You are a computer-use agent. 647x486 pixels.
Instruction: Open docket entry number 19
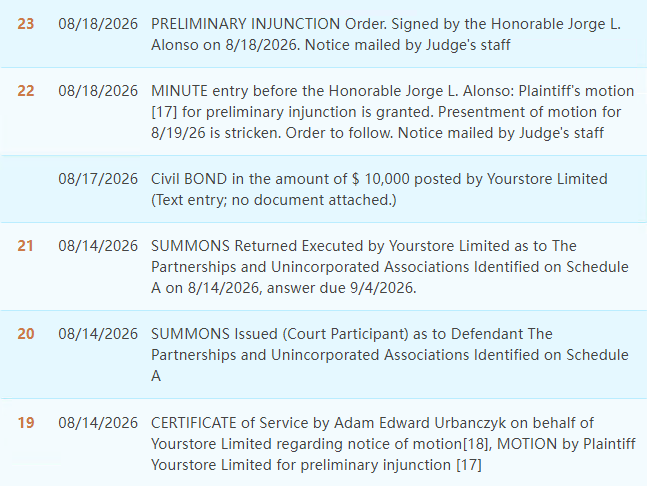26,423
